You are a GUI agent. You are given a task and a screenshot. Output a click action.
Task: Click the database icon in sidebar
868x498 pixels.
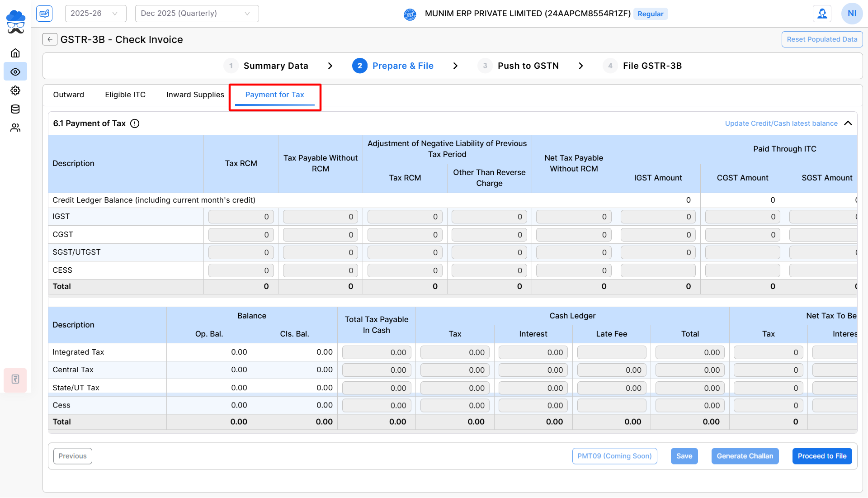pyautogui.click(x=15, y=109)
